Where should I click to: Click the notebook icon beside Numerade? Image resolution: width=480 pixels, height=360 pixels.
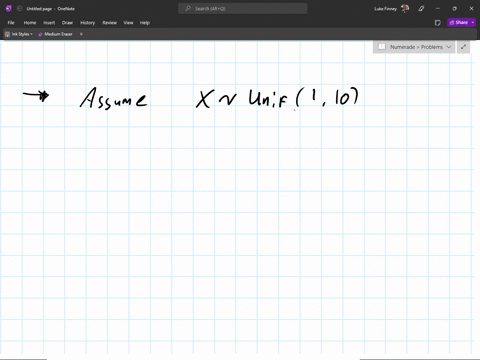click(x=382, y=47)
